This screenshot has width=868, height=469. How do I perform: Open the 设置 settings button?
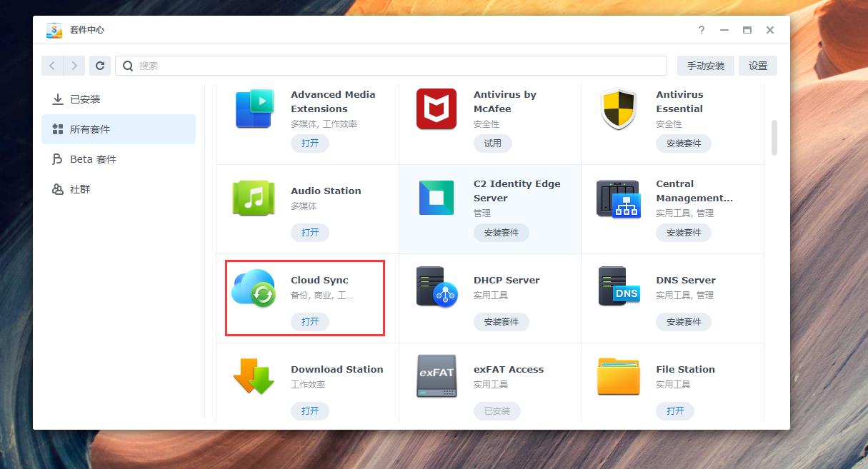pyautogui.click(x=758, y=66)
